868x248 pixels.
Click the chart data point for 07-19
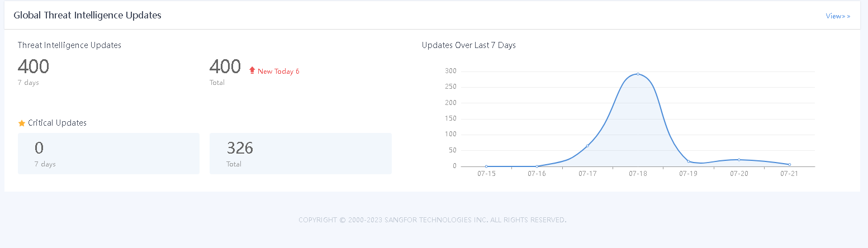tap(689, 161)
